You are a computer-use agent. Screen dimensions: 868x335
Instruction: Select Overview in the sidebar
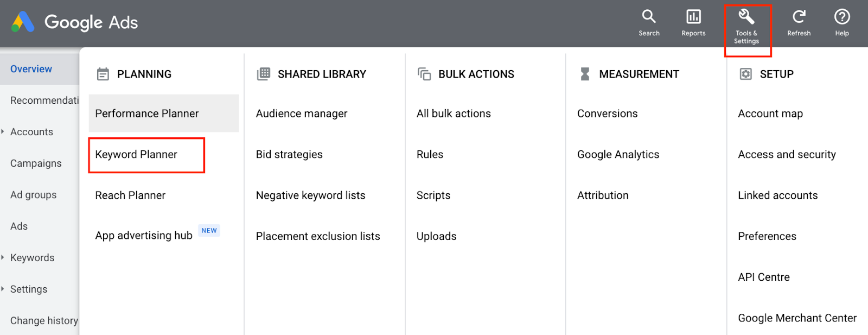(x=40, y=69)
